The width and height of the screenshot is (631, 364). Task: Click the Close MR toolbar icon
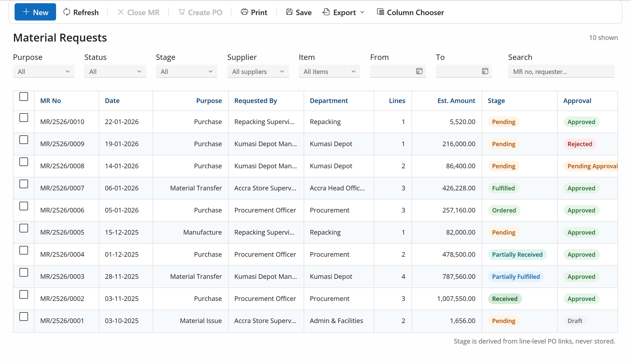(x=121, y=12)
